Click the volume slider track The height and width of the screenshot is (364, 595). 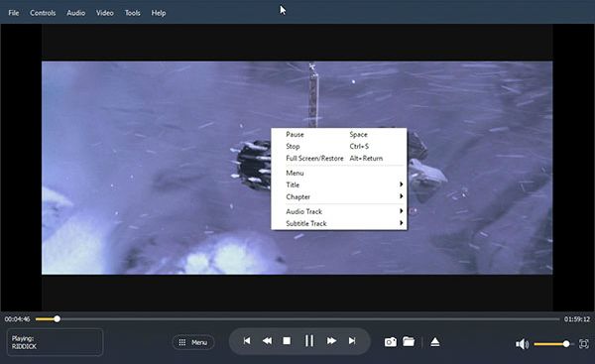point(551,344)
